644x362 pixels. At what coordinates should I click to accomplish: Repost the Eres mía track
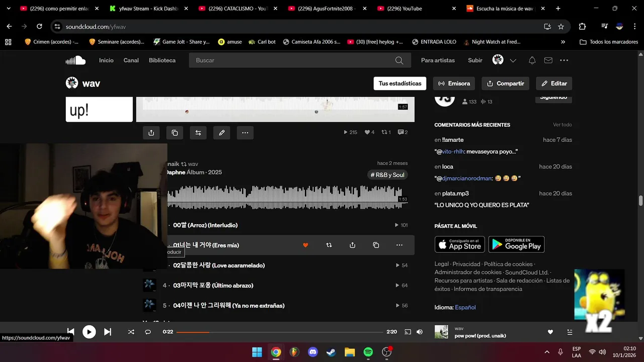pyautogui.click(x=329, y=245)
